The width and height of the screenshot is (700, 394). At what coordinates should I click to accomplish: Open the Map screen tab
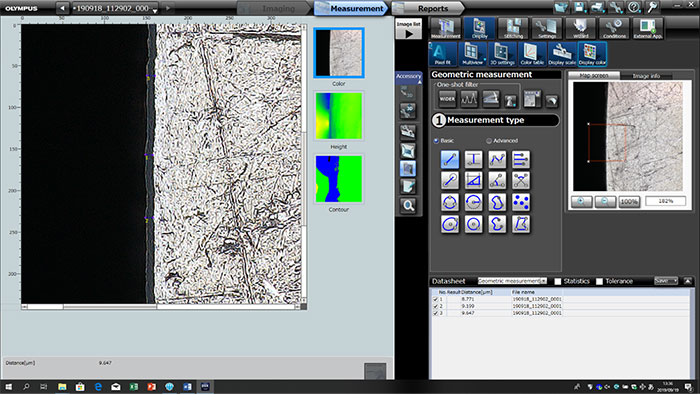tap(594, 75)
